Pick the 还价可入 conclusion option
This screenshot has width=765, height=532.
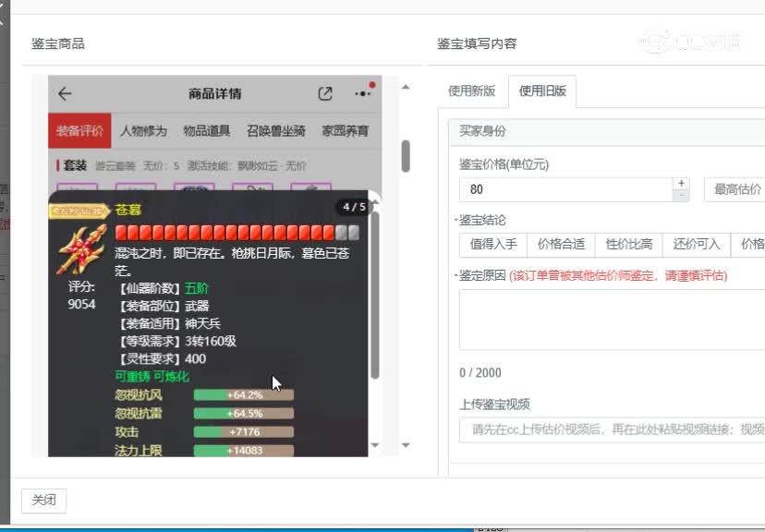click(x=695, y=244)
